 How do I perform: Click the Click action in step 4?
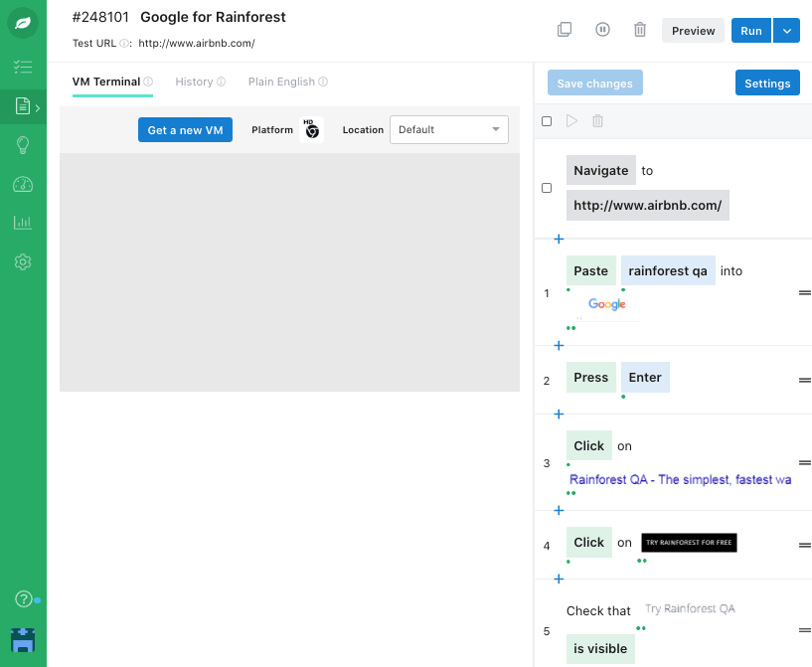click(588, 542)
